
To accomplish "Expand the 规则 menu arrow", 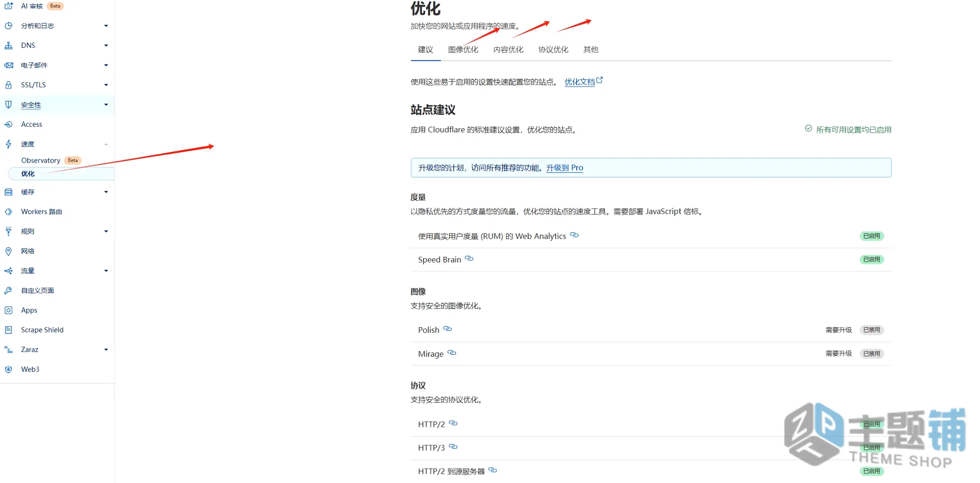I will tap(106, 231).
